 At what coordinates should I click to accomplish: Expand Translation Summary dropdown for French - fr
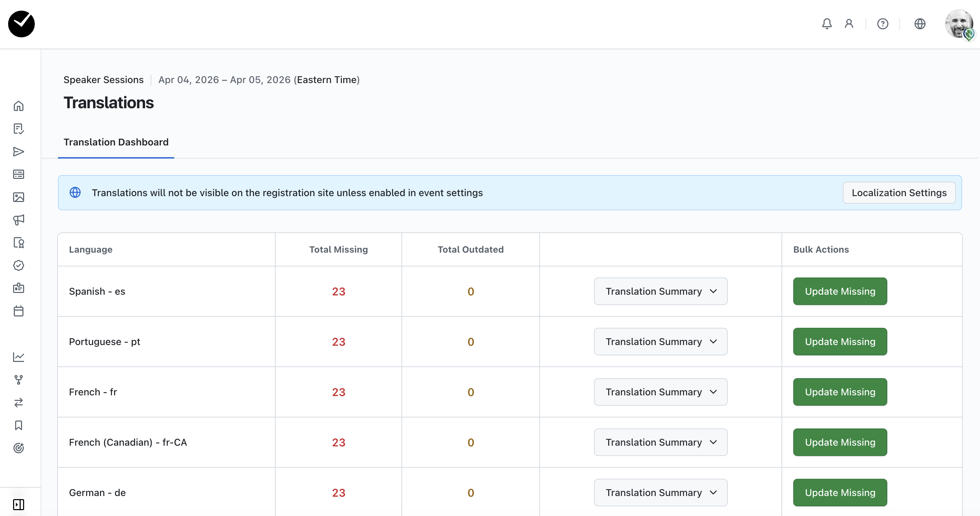(x=661, y=392)
